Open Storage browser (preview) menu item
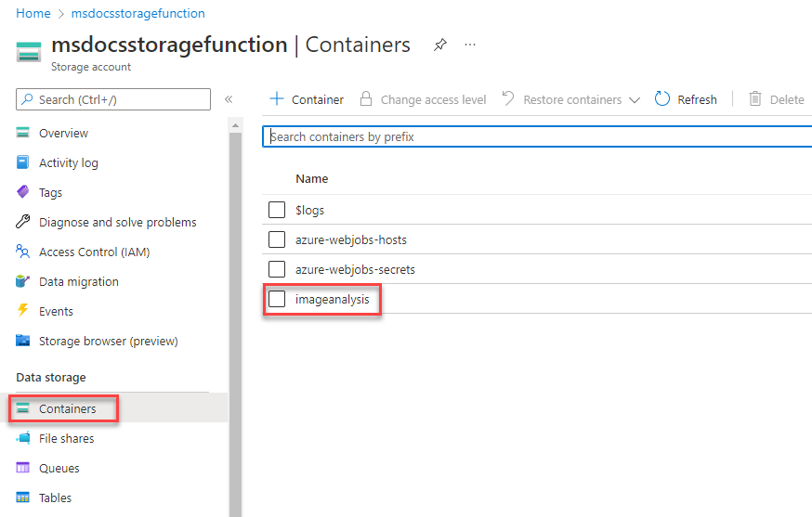 coord(108,341)
